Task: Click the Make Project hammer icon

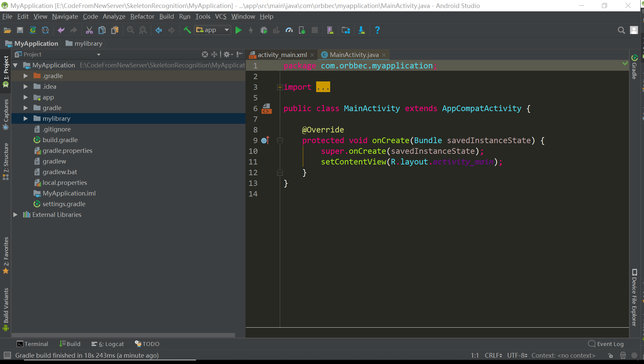Action: tap(187, 30)
